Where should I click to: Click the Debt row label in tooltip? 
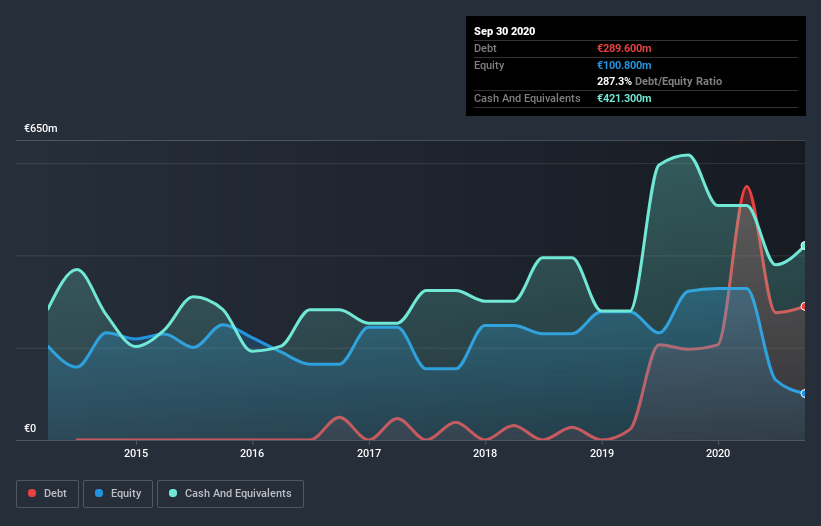click(485, 48)
